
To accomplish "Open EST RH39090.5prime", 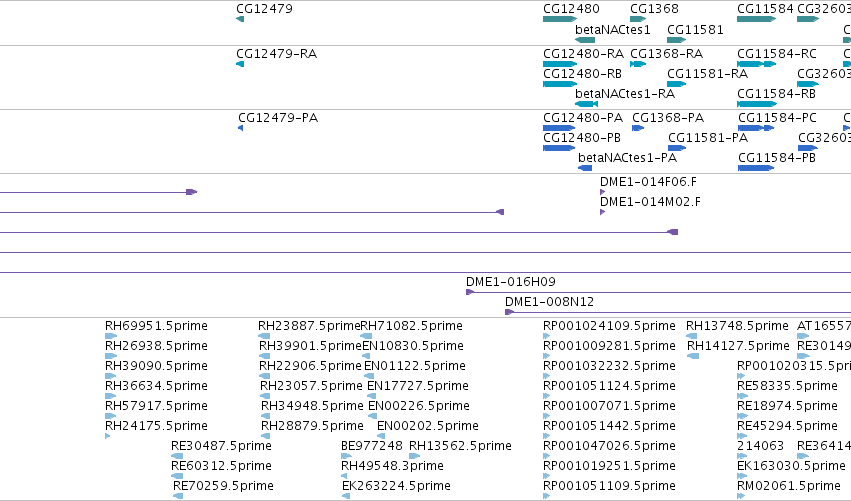I will [156, 366].
